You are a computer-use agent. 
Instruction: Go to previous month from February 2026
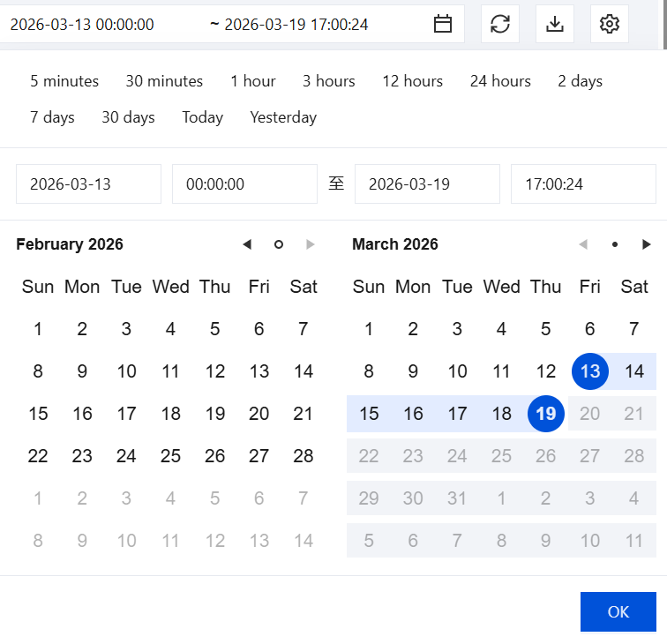click(247, 244)
